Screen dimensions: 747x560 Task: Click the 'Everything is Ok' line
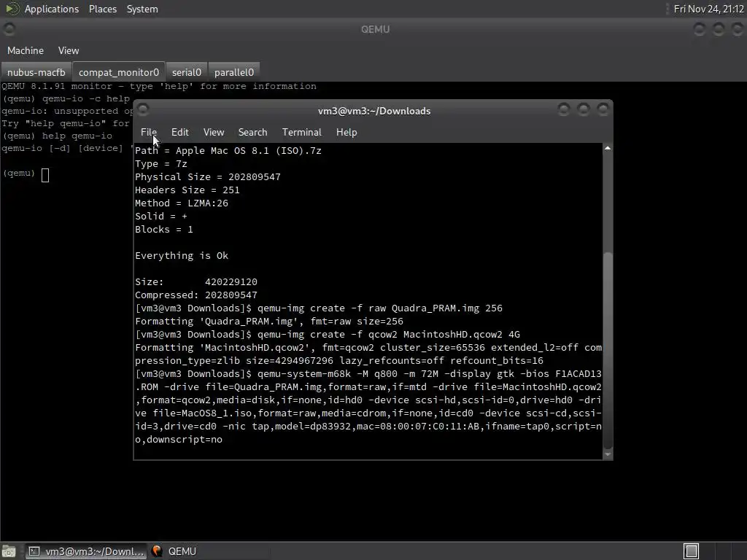coord(182,256)
